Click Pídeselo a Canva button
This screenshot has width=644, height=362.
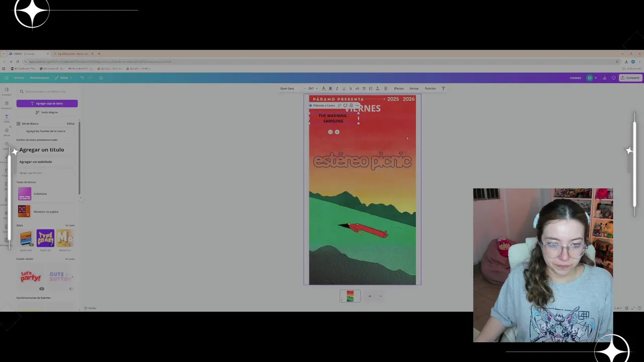(322, 106)
